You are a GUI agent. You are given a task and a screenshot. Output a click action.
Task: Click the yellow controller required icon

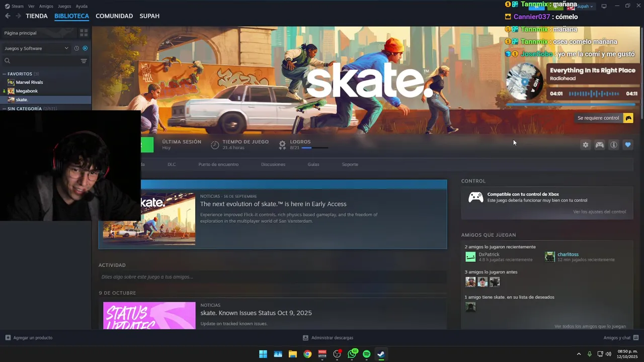(628, 118)
